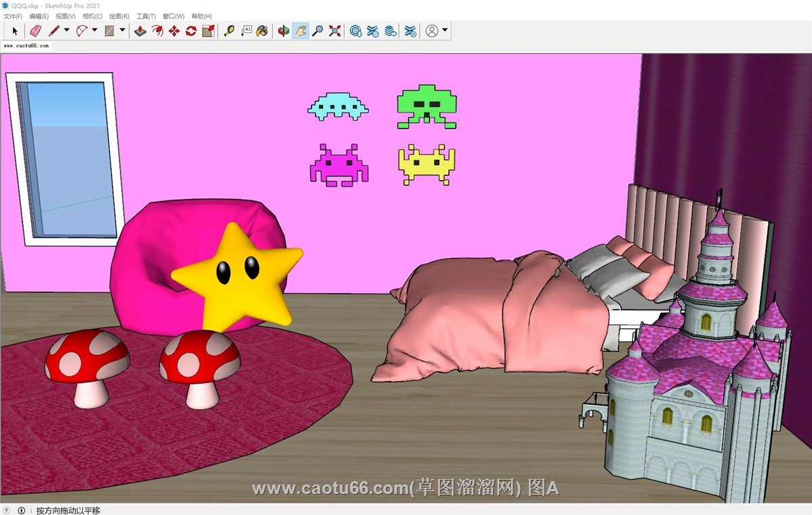Select the Zoom magnifier tool
Image resolution: width=812 pixels, height=515 pixels.
tap(318, 31)
